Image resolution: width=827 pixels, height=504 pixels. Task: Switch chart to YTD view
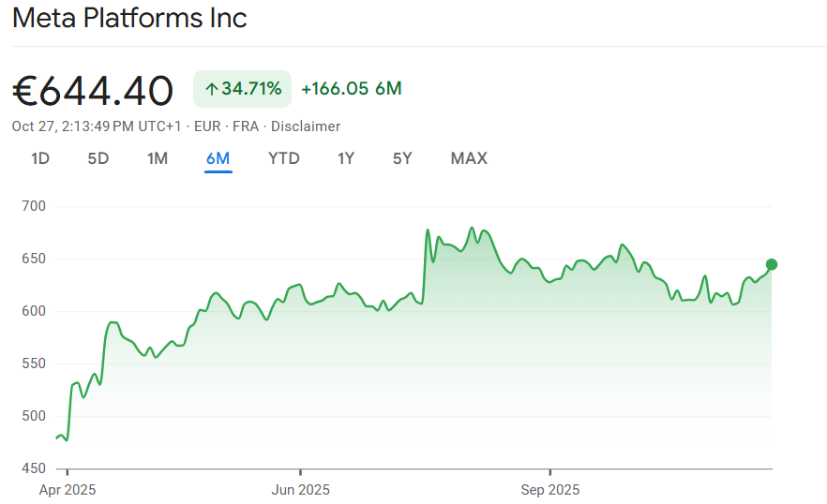point(284,158)
